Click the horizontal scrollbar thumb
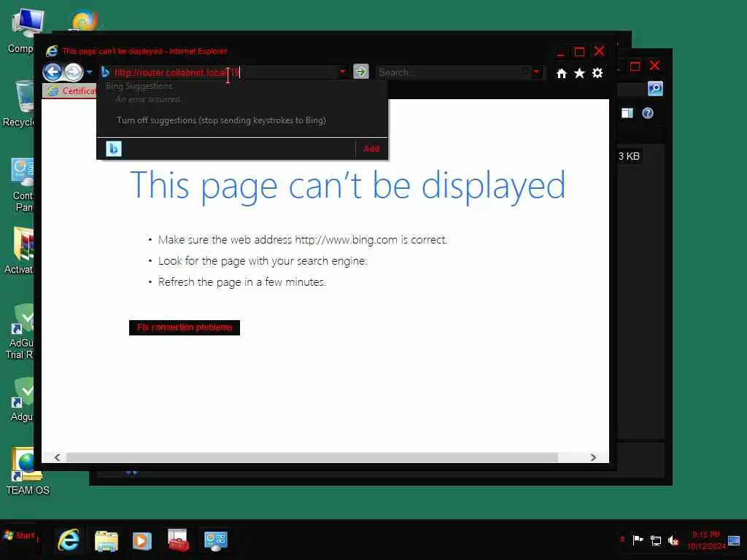747x560 pixels. coord(312,457)
